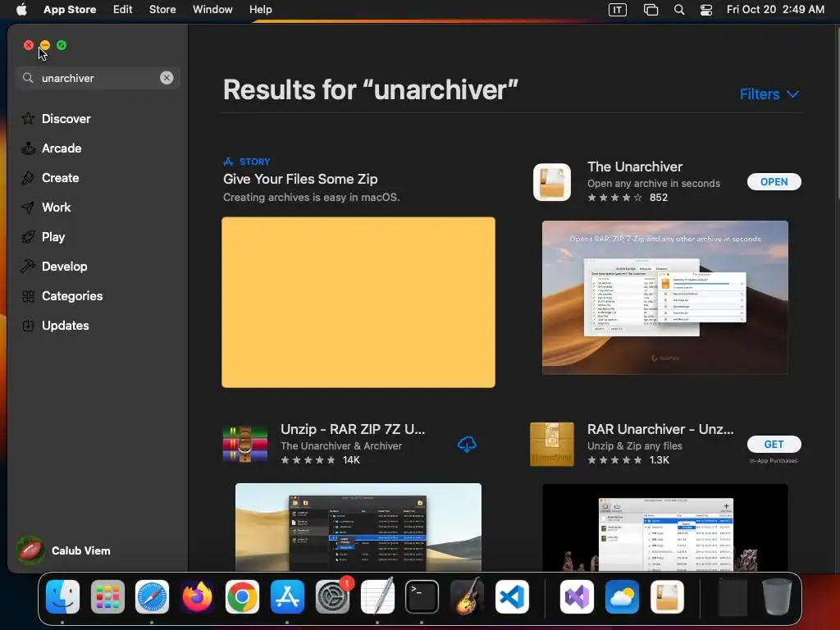The width and height of the screenshot is (840, 630).
Task: Open Spotlight search in the menu bar
Action: [x=678, y=10]
